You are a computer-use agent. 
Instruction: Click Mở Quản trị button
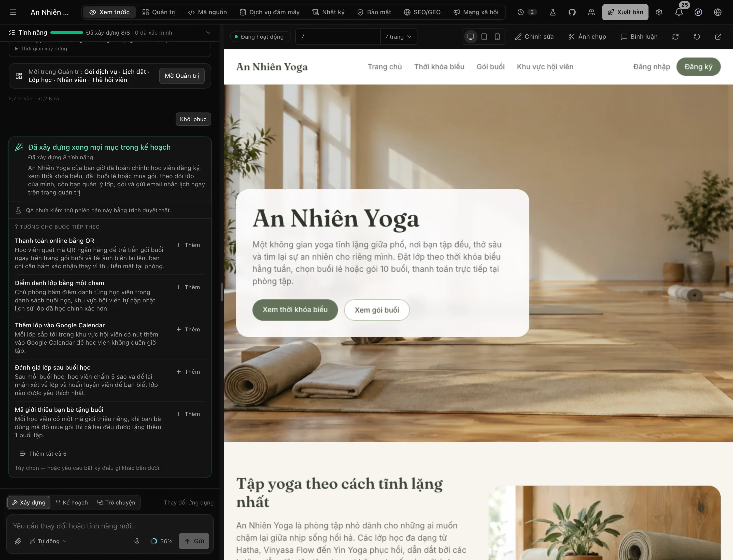pyautogui.click(x=182, y=76)
